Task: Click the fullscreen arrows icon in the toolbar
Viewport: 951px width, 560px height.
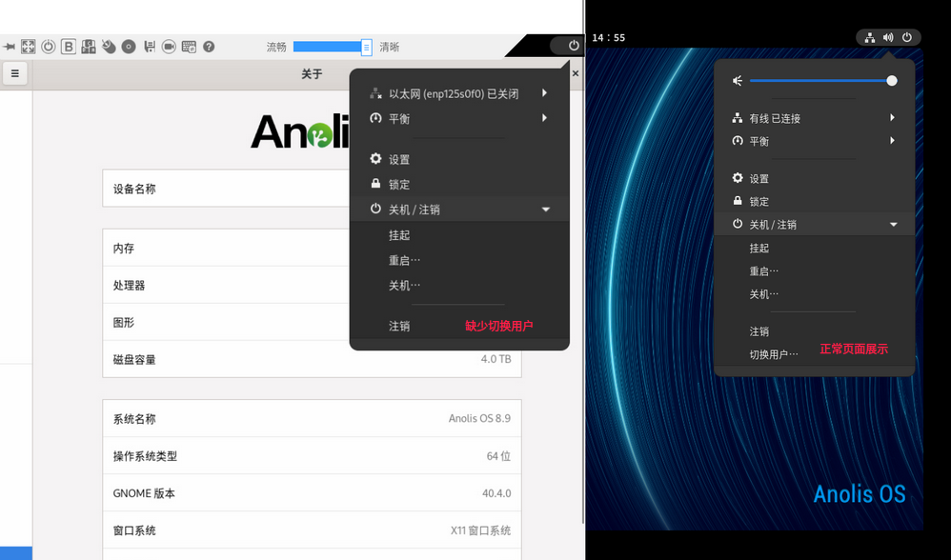Action: click(28, 46)
